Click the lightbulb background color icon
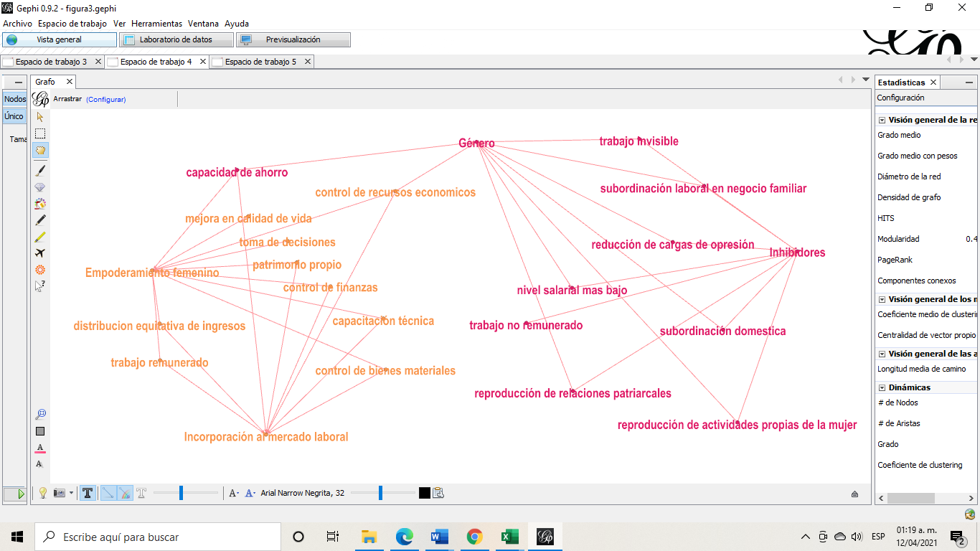The height and width of the screenshot is (551, 980). tap(42, 493)
